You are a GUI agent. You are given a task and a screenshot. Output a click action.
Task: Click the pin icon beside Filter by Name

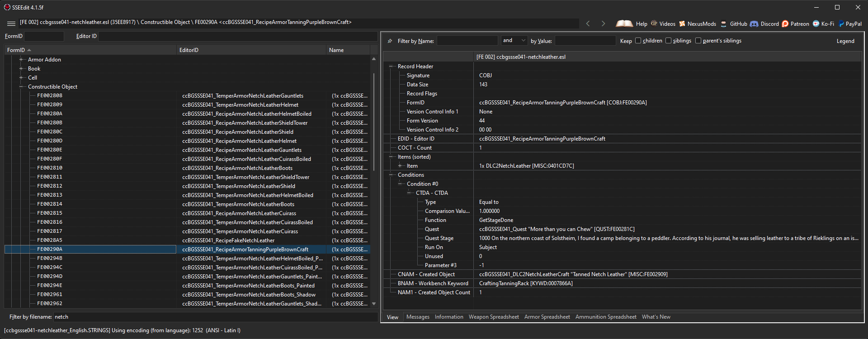[390, 41]
